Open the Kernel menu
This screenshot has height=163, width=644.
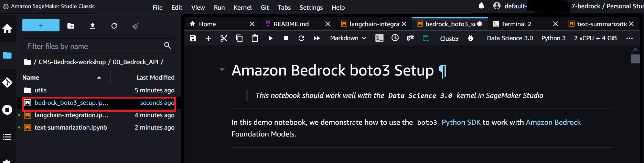[x=243, y=7]
